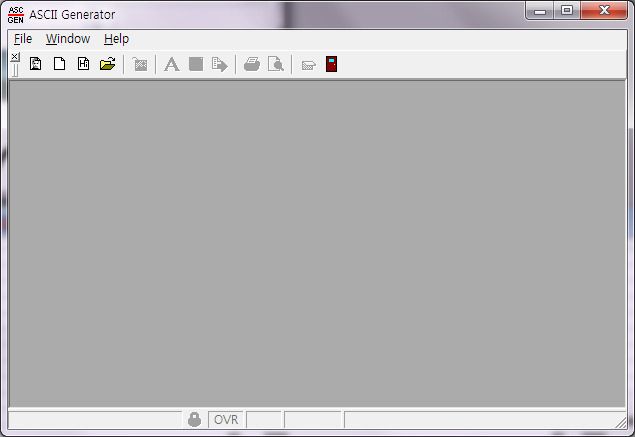Click the grayed-out gray square icon
The image size is (635, 437).
(196, 64)
